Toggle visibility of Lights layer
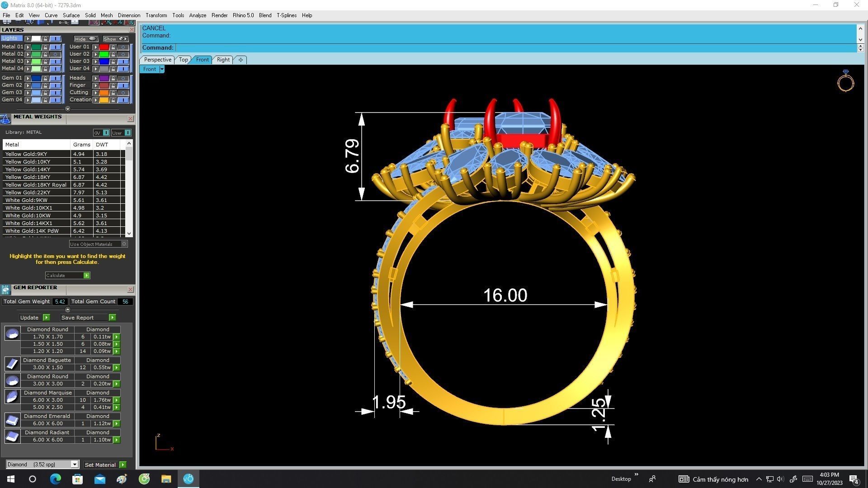 tap(55, 39)
